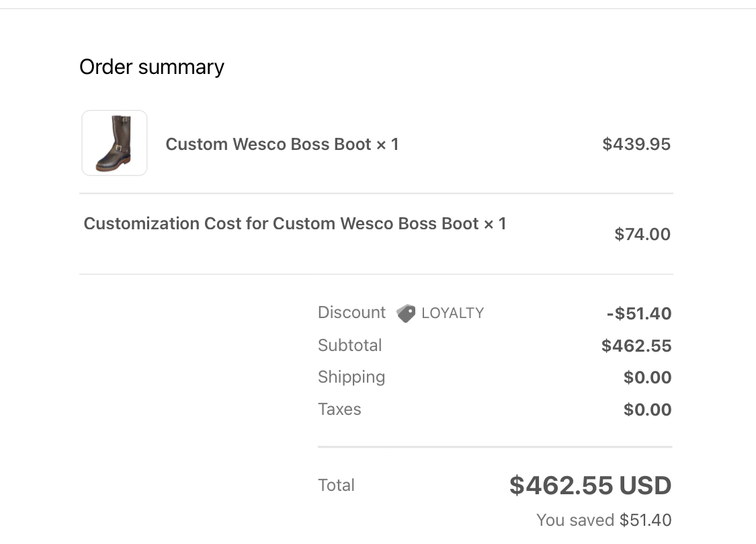Select the Customization Cost line item text
The height and width of the screenshot is (544, 756).
coord(295,223)
